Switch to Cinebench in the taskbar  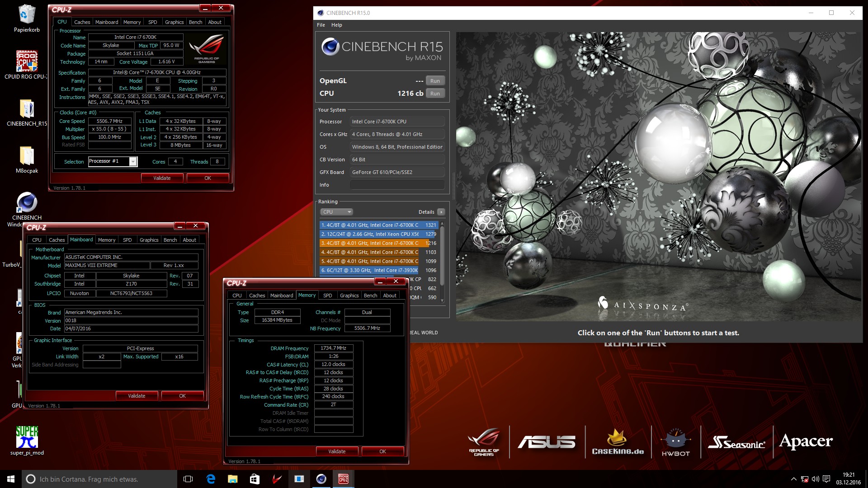pyautogui.click(x=321, y=479)
